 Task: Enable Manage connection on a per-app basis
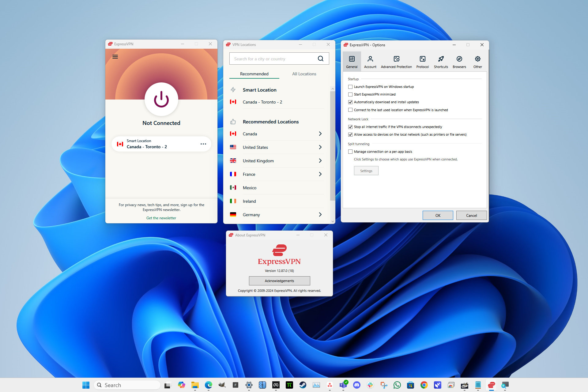click(350, 151)
